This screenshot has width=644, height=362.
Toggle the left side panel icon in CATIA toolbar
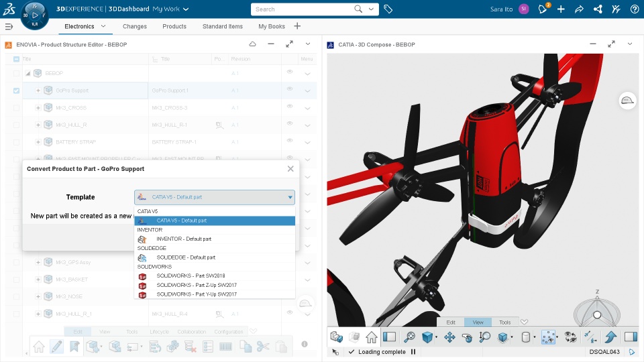389,337
